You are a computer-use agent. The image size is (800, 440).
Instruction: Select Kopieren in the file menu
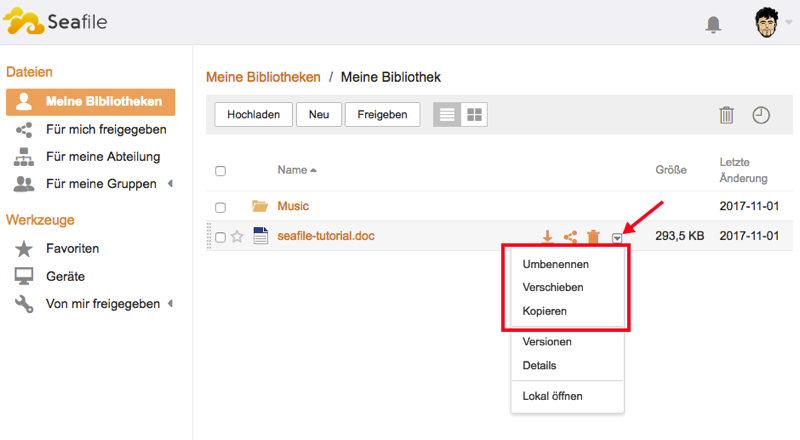click(x=545, y=311)
